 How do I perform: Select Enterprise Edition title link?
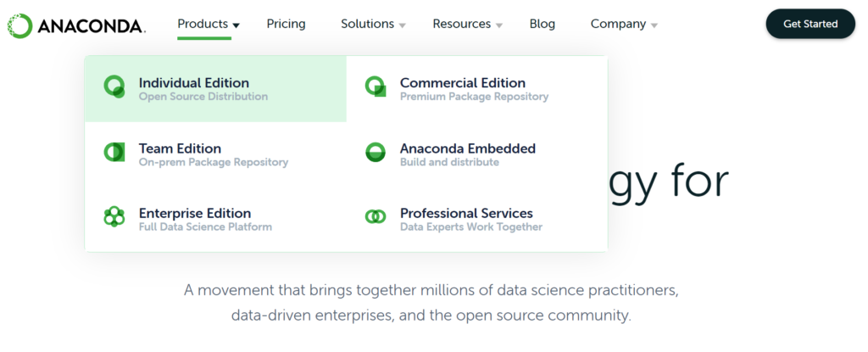pyautogui.click(x=194, y=214)
